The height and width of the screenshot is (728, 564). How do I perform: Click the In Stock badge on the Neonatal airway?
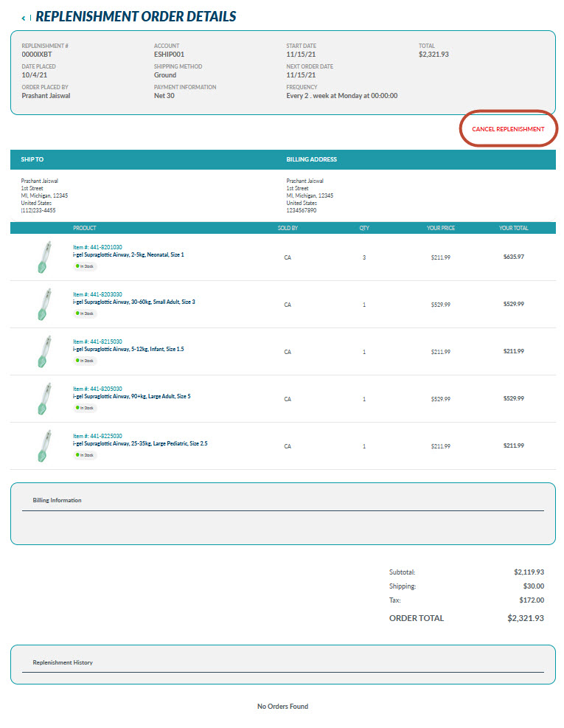pyautogui.click(x=85, y=266)
